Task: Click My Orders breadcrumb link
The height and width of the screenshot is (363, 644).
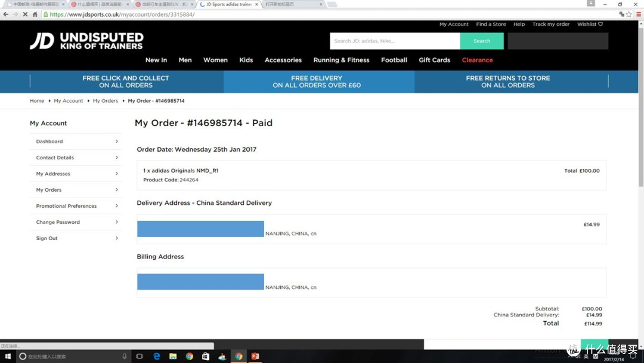Action: click(x=105, y=101)
